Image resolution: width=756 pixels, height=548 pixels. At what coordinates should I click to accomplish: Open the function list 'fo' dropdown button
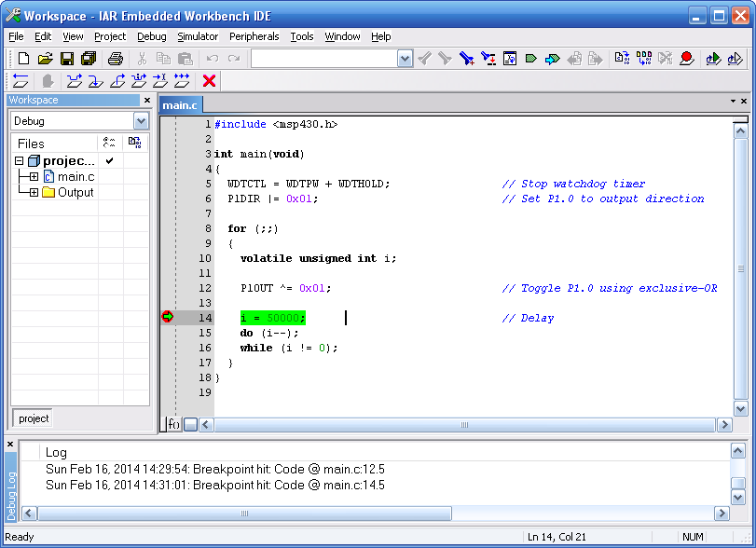coord(173,424)
